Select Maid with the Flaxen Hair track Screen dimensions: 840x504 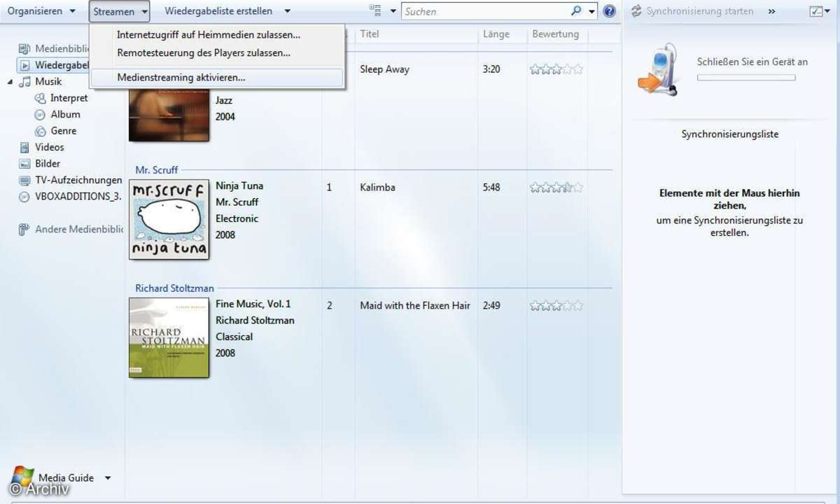pyautogui.click(x=415, y=306)
